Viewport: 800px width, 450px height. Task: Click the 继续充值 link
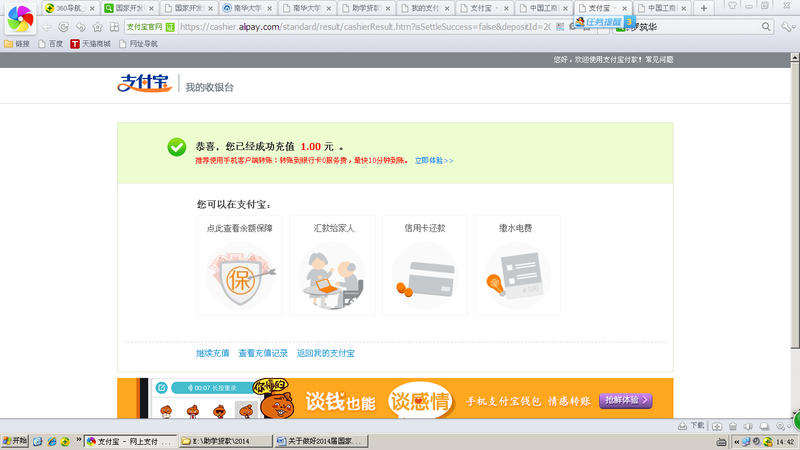(213, 353)
